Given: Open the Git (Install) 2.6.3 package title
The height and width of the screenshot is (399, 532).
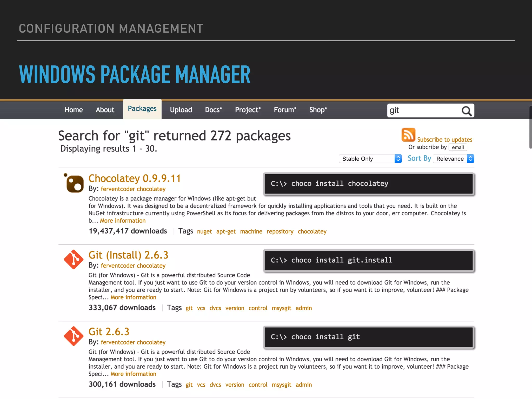Looking at the screenshot, I should (128, 255).
